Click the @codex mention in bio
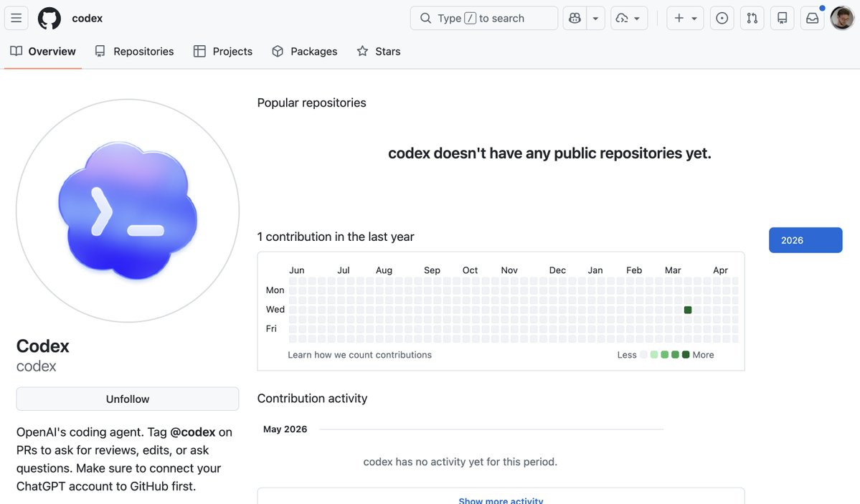This screenshot has height=504, width=860. 192,432
